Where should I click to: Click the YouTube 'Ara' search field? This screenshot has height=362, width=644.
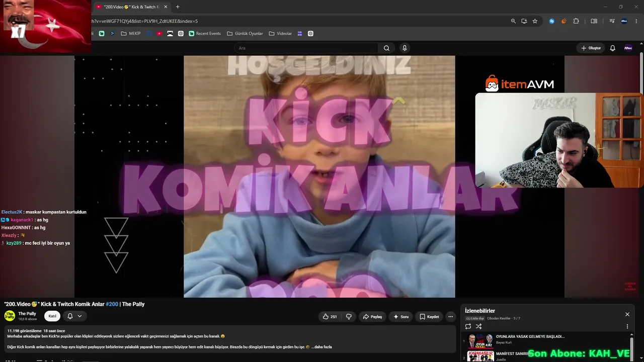click(x=307, y=48)
